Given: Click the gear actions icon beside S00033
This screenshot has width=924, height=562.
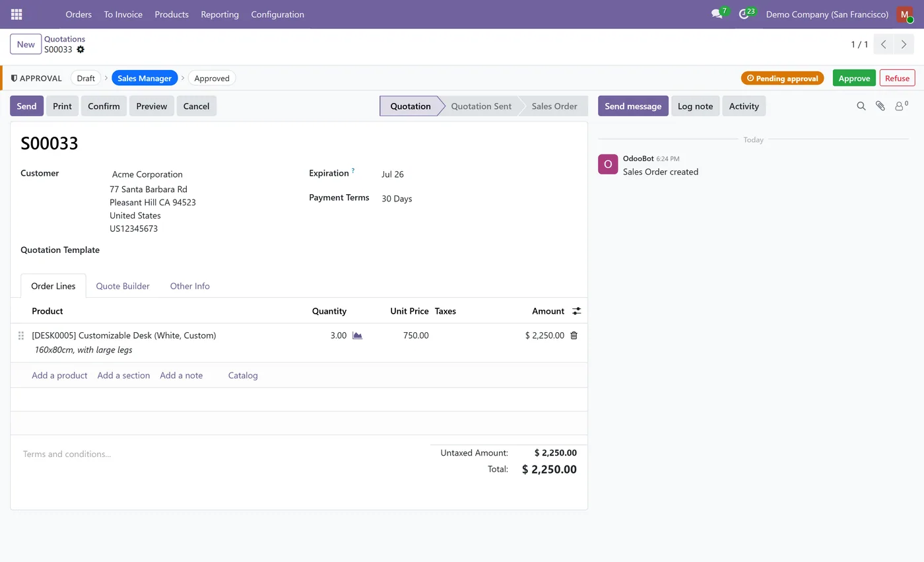Looking at the screenshot, I should coord(81,50).
